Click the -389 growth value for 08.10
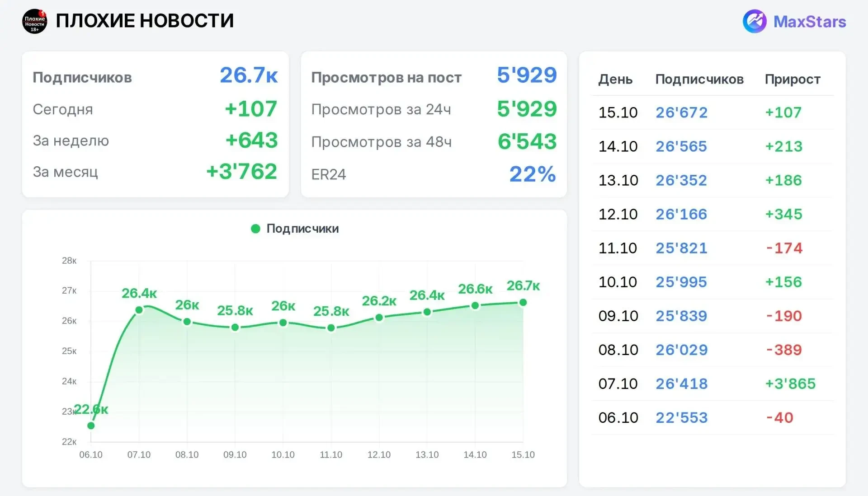 784,350
